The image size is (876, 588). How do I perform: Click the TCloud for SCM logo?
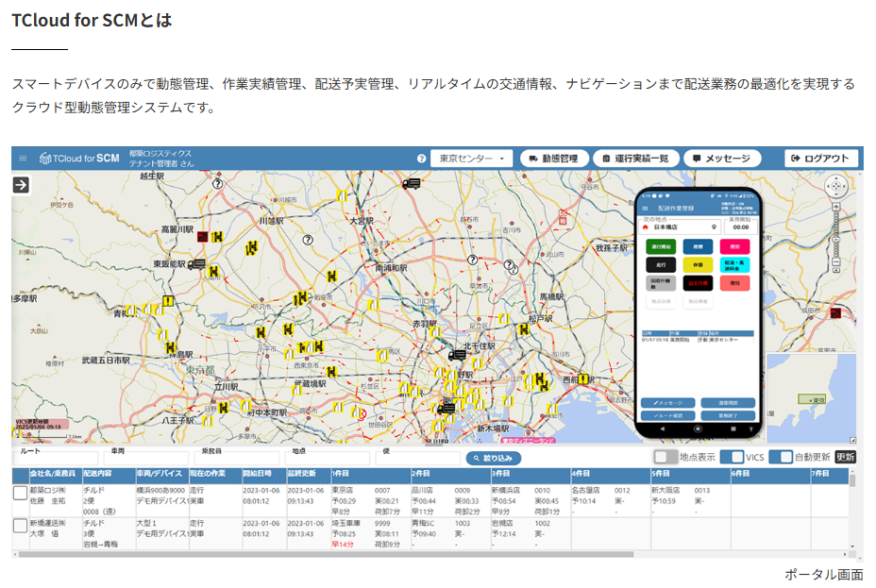point(80,159)
